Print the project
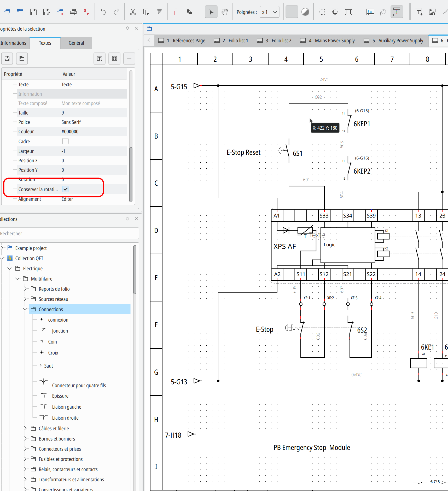448x491 pixels. tap(73, 12)
